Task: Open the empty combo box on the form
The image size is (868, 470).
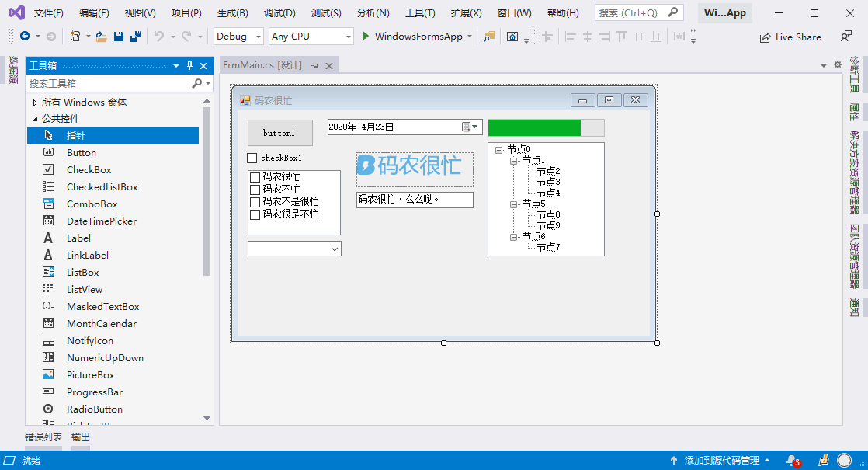Action: click(335, 249)
